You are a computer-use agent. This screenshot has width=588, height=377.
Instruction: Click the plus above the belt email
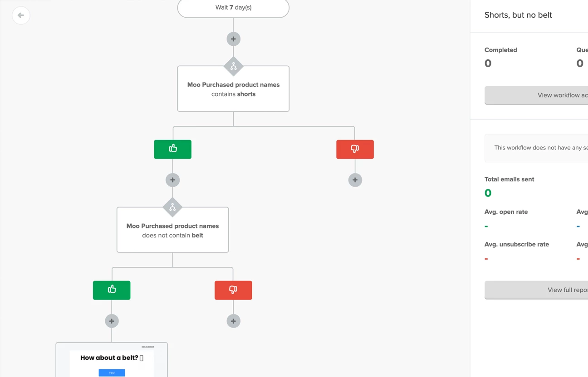[112, 321]
